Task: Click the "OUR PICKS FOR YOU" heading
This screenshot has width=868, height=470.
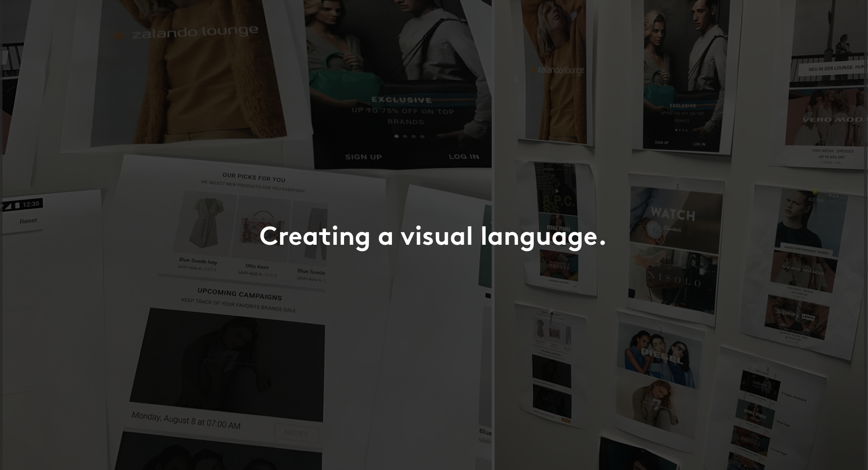Action: point(254,177)
